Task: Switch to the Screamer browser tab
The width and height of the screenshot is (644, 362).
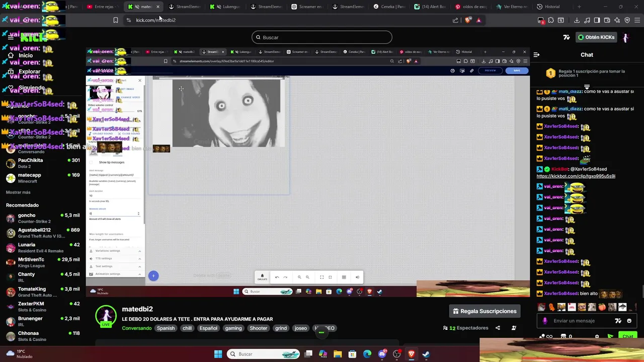Action: (x=307, y=7)
